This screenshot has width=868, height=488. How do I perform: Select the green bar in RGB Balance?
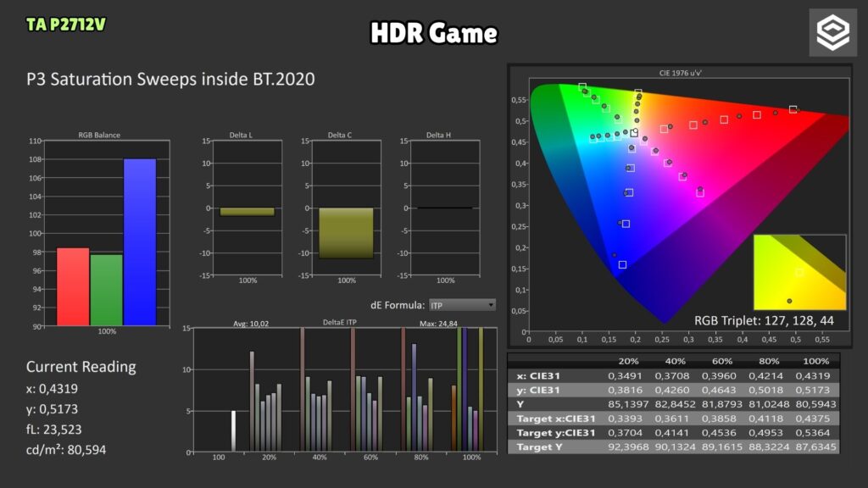(106, 290)
